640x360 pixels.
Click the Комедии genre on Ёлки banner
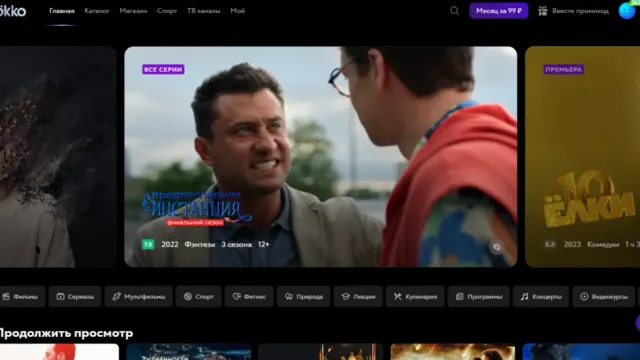tap(603, 244)
